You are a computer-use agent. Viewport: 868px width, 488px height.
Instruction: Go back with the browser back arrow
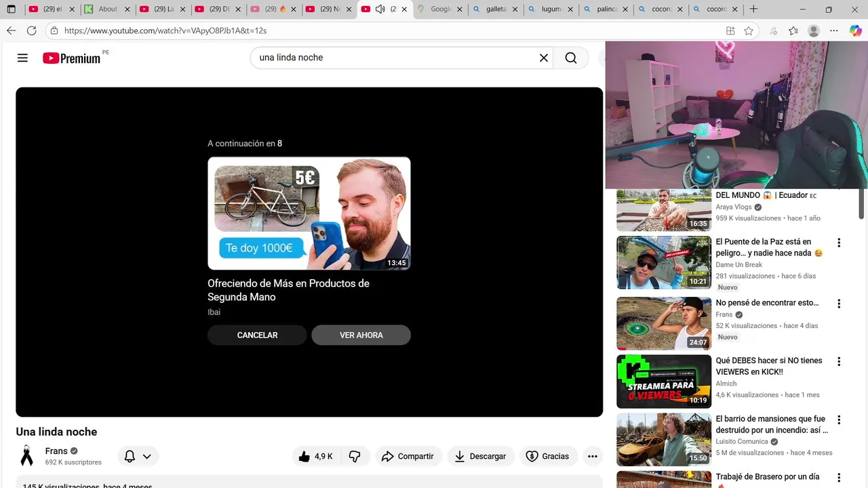click(11, 30)
